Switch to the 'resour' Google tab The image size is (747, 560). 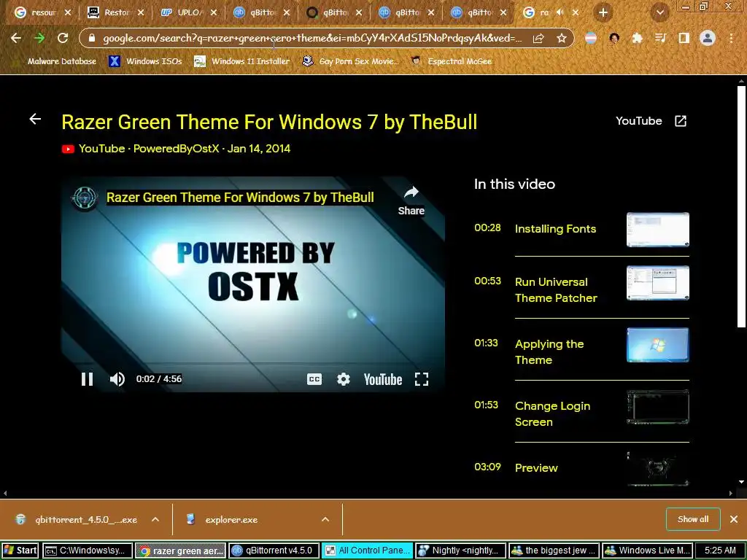43,12
